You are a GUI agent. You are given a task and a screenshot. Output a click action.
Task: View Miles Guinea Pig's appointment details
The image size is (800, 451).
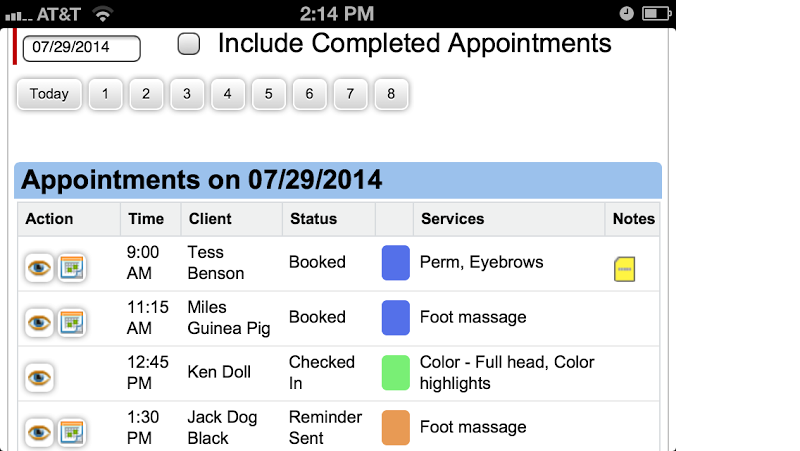point(39,323)
